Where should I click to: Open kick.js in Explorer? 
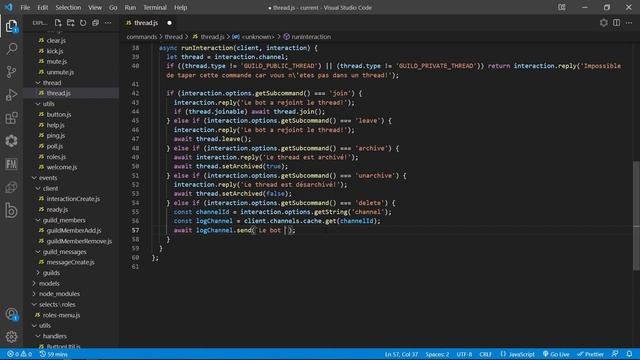click(55, 51)
